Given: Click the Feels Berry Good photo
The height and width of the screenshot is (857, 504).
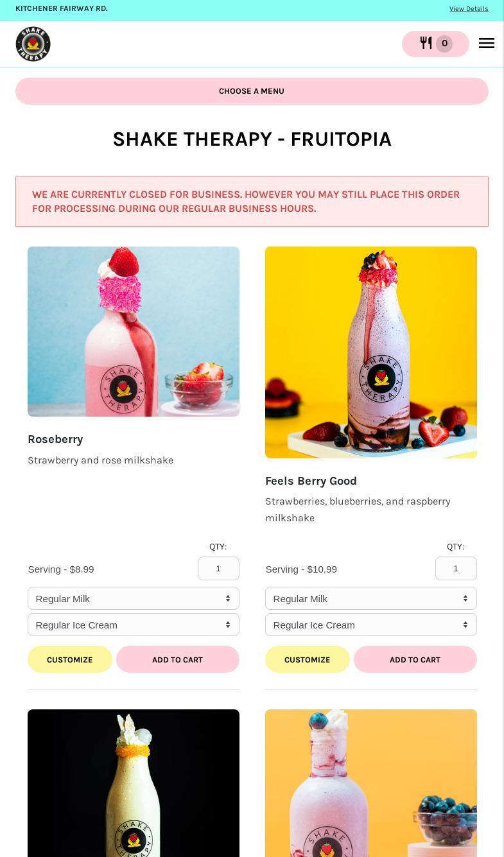Looking at the screenshot, I should pyautogui.click(x=371, y=352).
